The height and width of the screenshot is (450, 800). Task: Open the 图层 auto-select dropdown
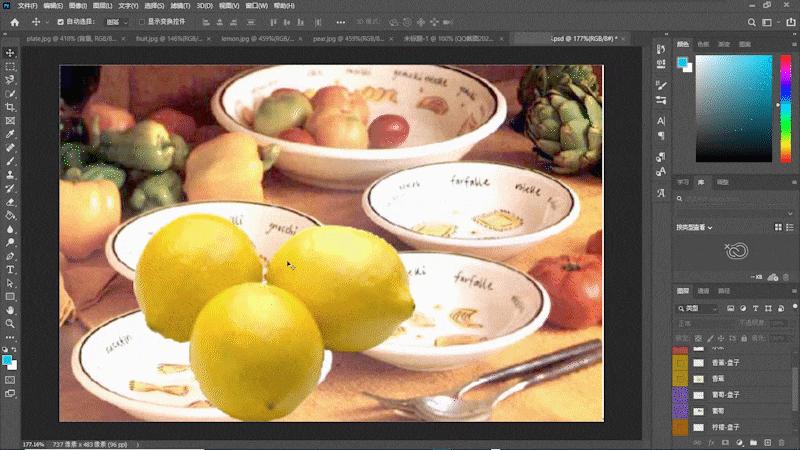tap(117, 21)
